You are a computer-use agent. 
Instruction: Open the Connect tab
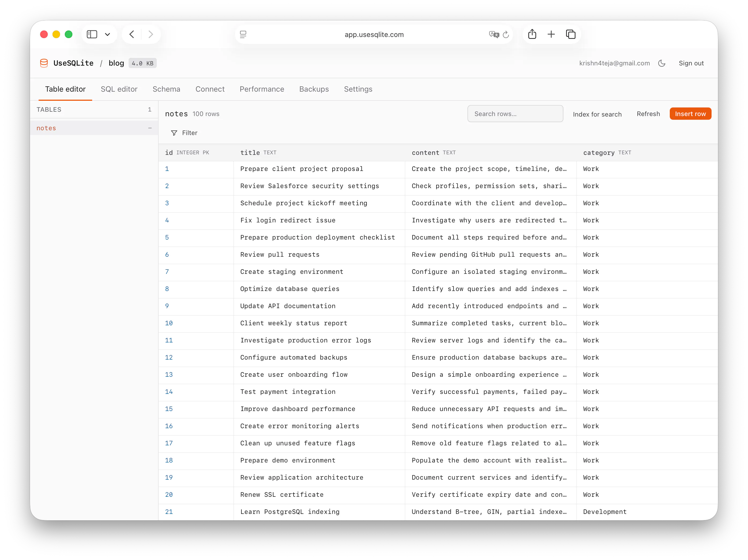point(210,89)
